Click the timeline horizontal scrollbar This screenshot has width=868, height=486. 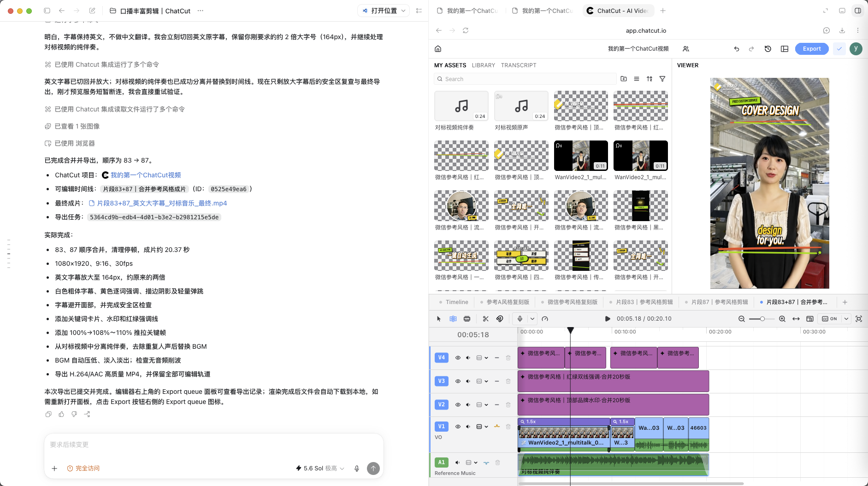pyautogui.click(x=632, y=484)
